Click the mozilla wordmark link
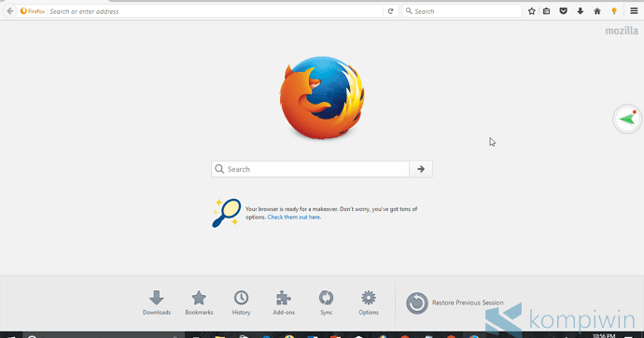This screenshot has width=644, height=338. point(622,31)
